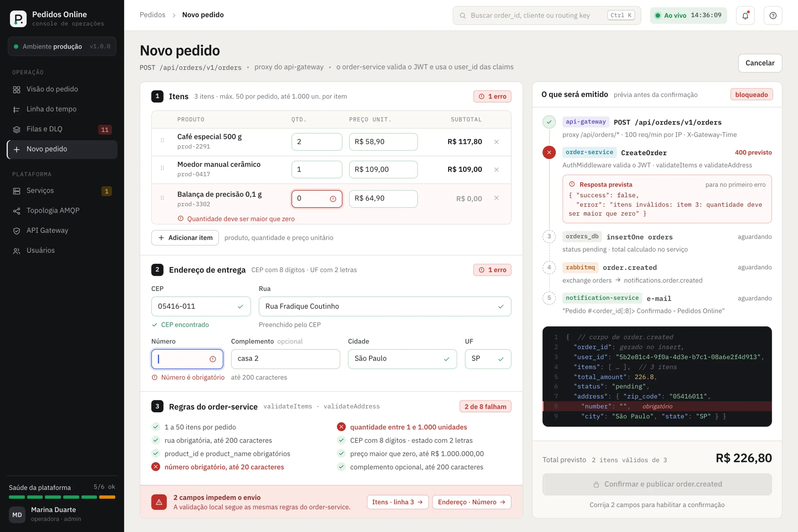Grab the drag handle of Balança de precisão row
The height and width of the screenshot is (532, 798).
click(162, 198)
